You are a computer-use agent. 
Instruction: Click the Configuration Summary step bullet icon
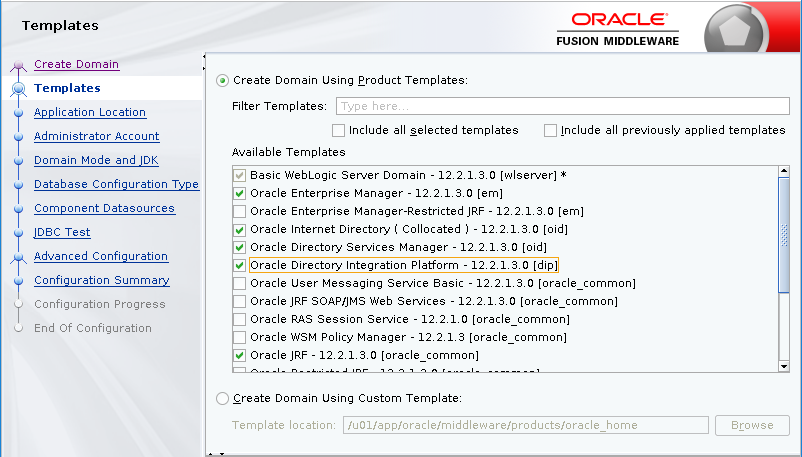coord(18,281)
